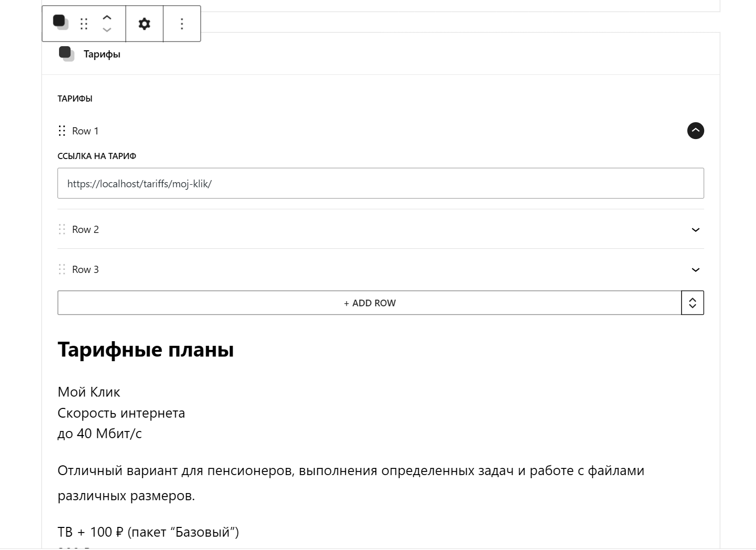Click the Тарифы block title
The height and width of the screenshot is (550, 756).
(102, 54)
